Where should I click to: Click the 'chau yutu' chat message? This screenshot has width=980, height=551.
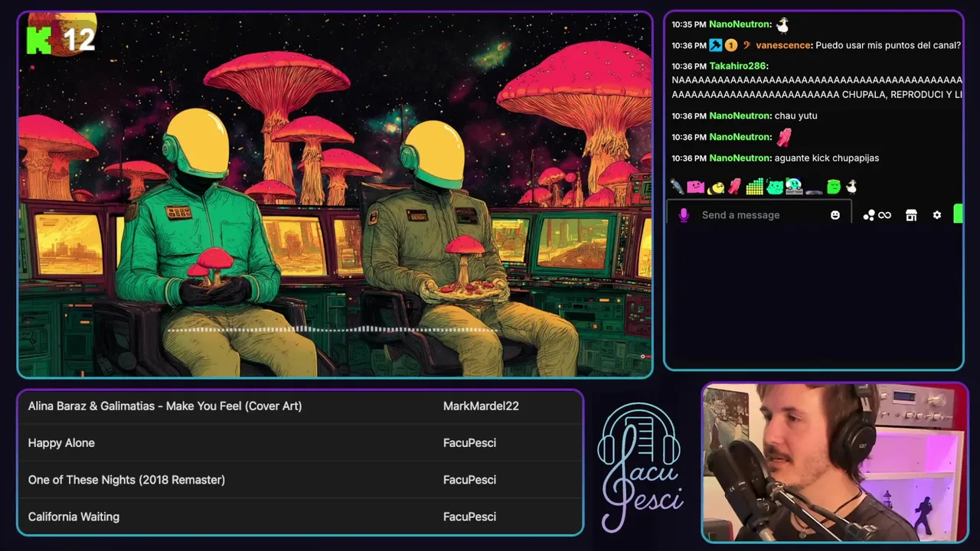(795, 116)
